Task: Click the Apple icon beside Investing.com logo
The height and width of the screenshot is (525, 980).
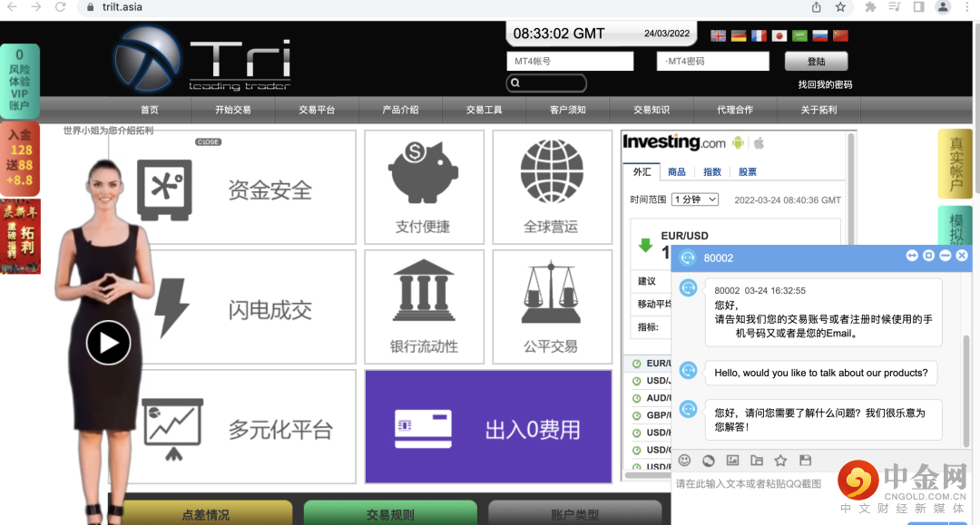Action: pos(759,142)
